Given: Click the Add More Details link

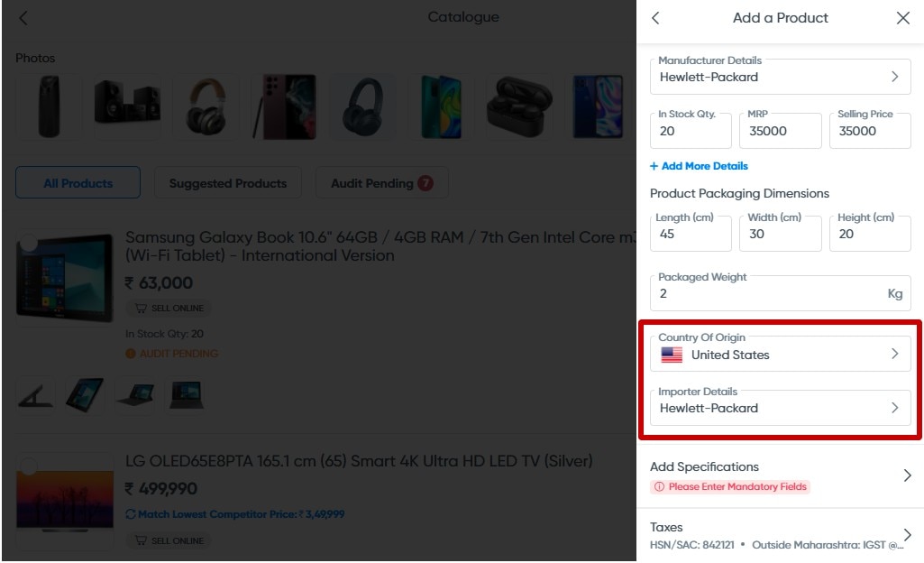Looking at the screenshot, I should point(699,166).
